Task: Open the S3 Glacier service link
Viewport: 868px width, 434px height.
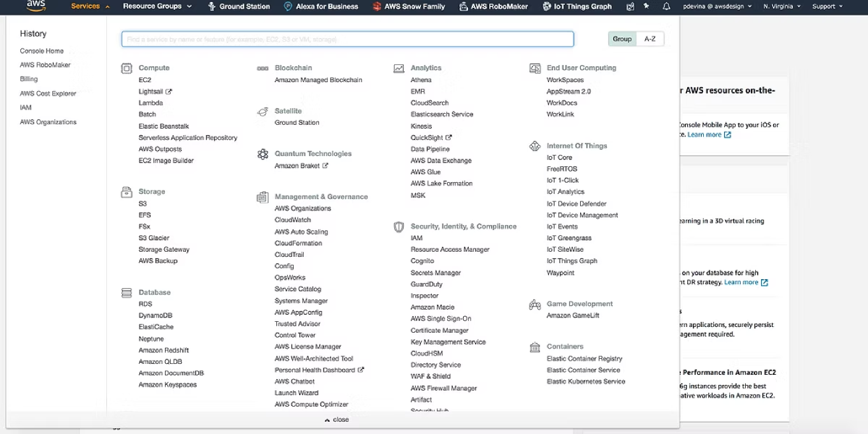Action: (154, 238)
